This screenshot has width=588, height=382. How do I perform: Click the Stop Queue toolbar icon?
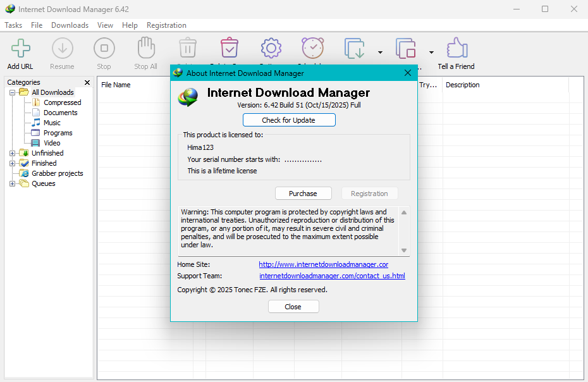(x=406, y=49)
